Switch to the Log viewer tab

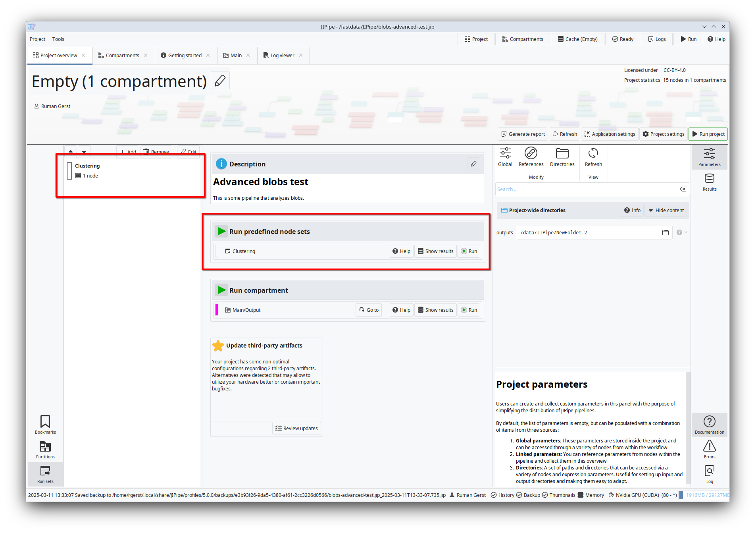282,55
